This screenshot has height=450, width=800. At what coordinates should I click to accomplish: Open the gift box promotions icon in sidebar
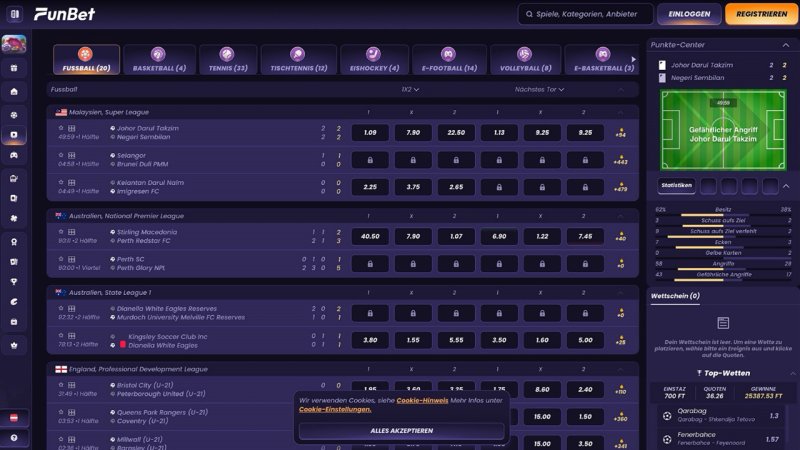coord(14,68)
